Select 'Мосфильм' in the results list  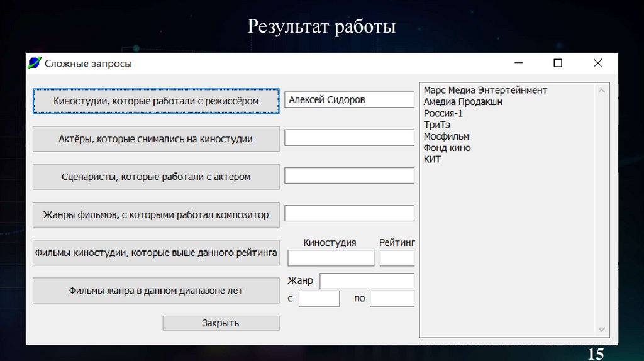[x=447, y=136]
